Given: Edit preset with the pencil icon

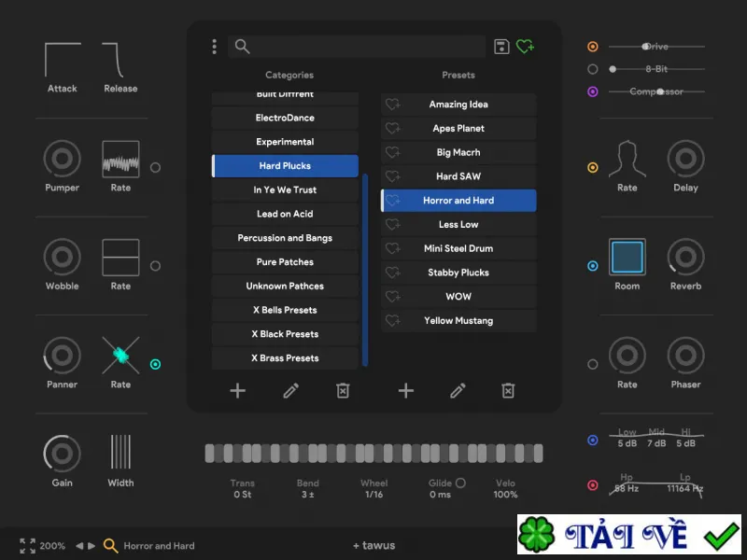Looking at the screenshot, I should (458, 391).
